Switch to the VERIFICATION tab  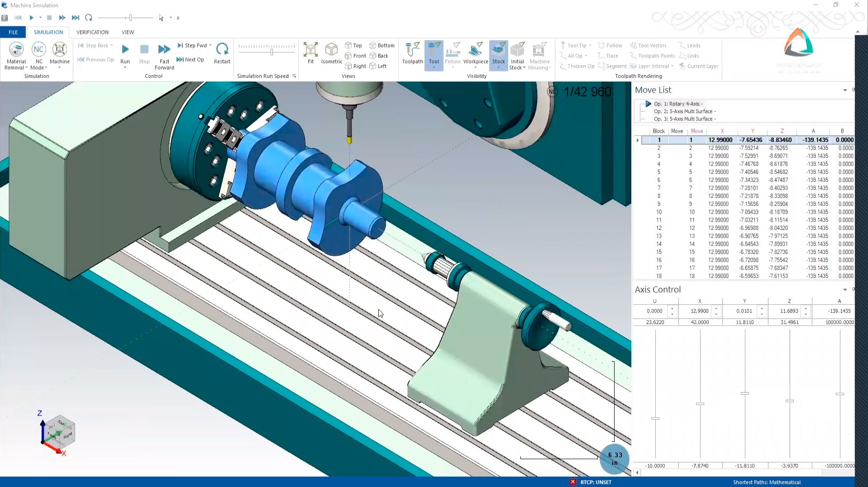[x=92, y=32]
